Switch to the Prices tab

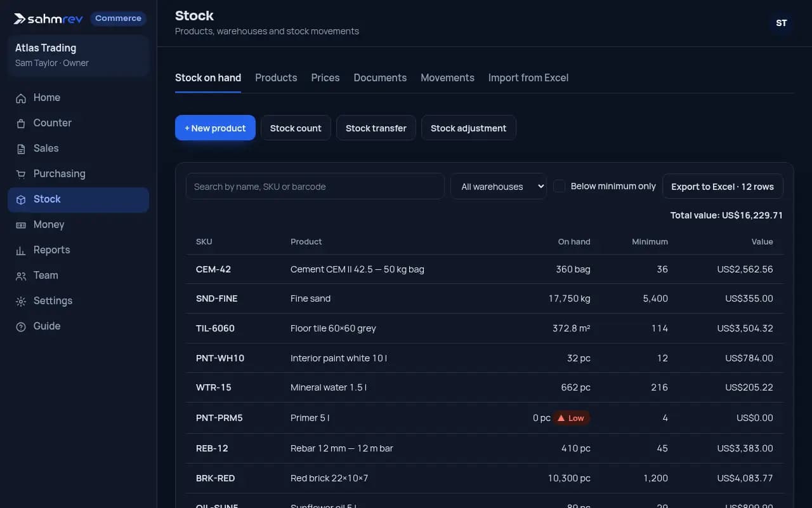(325, 77)
